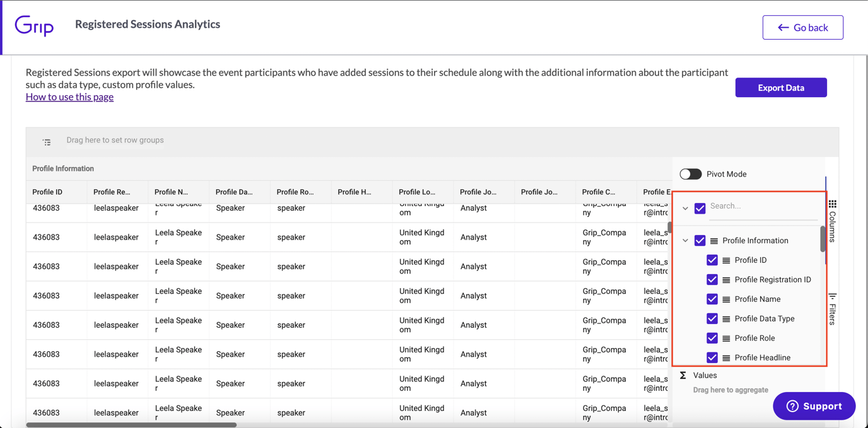Click the drag handle beside Profile Headline

[727, 357]
